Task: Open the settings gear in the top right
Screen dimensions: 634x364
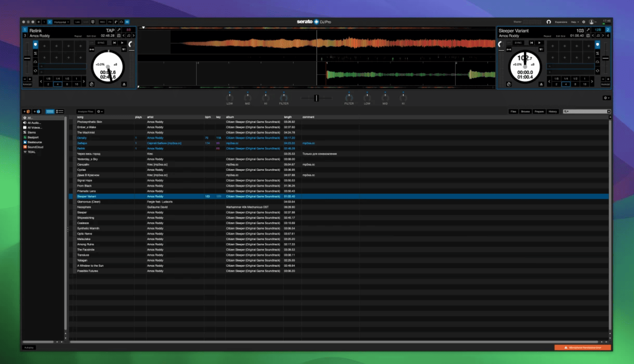Action: (584, 22)
